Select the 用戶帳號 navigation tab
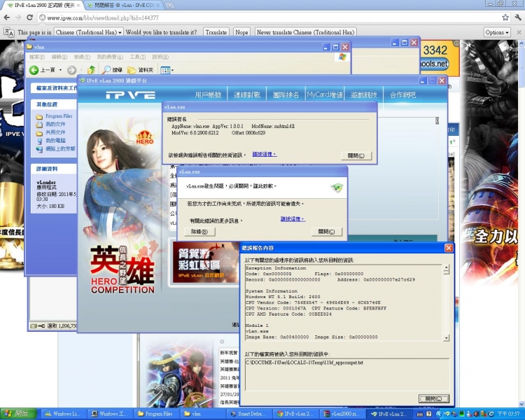525x420 pixels. (208, 95)
